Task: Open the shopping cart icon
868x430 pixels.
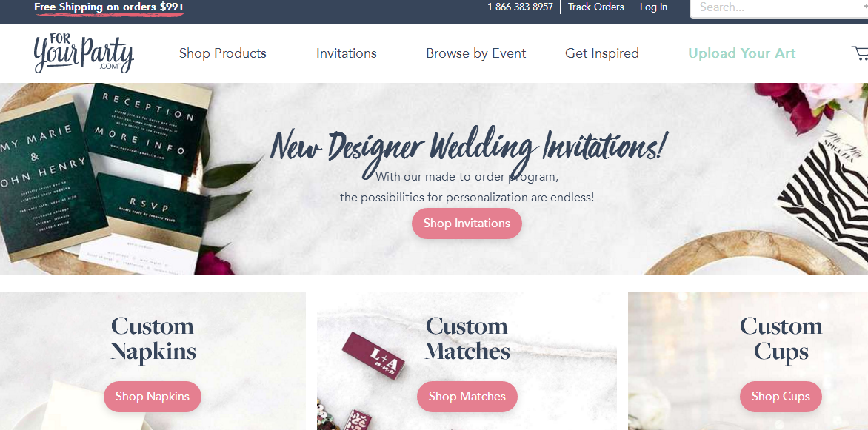Action: coord(860,53)
